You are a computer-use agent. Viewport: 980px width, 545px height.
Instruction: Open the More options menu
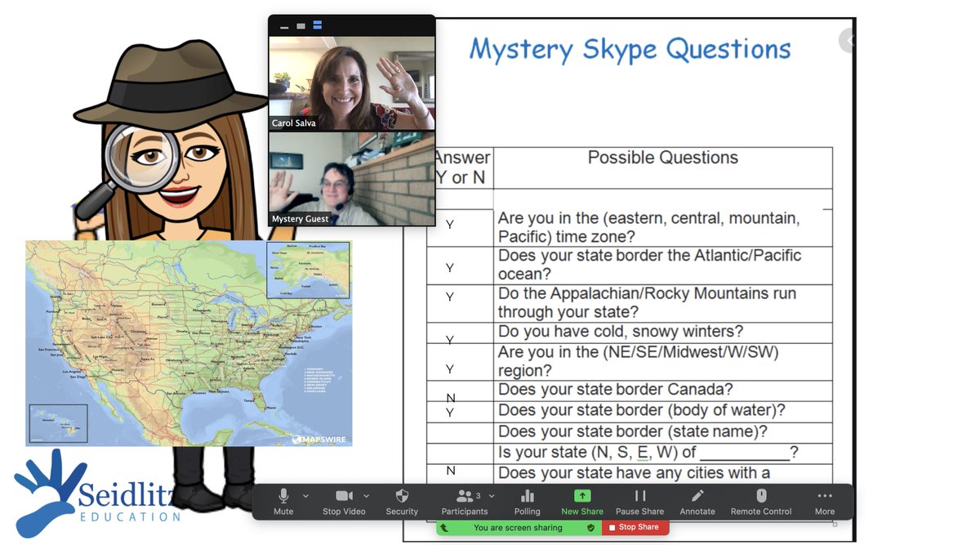(x=825, y=501)
